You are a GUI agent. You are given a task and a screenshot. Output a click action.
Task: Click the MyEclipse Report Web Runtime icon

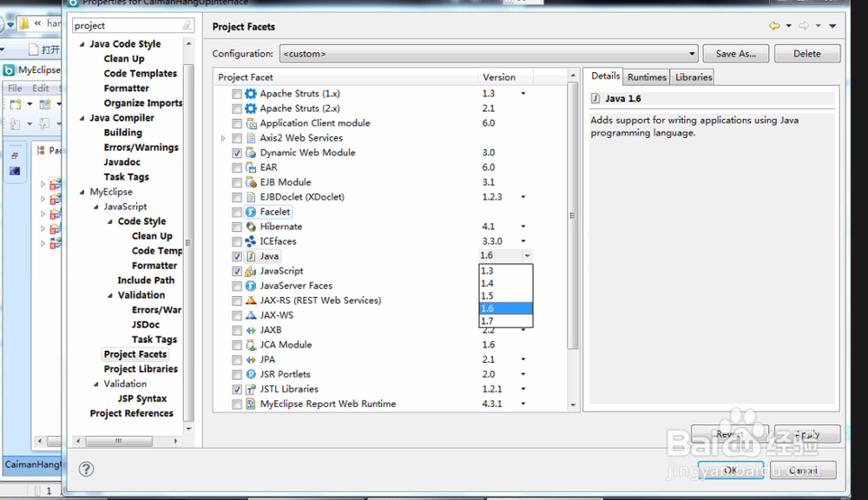[x=251, y=405]
